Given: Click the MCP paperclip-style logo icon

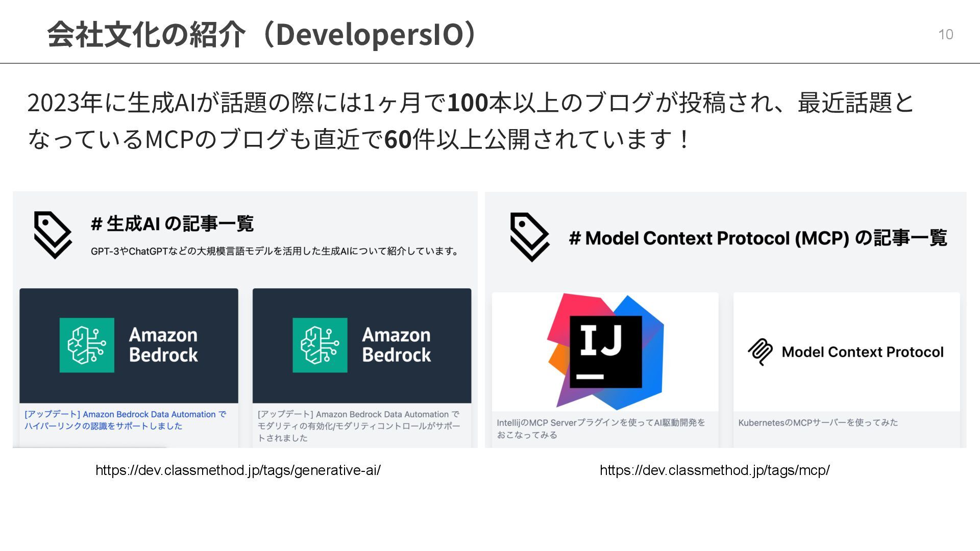Looking at the screenshot, I should click(x=761, y=352).
